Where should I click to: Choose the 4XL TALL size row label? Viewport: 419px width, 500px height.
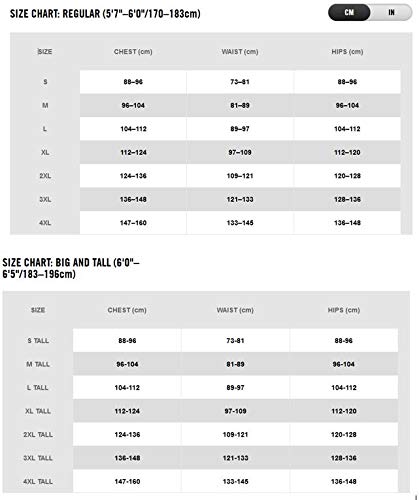point(38,482)
